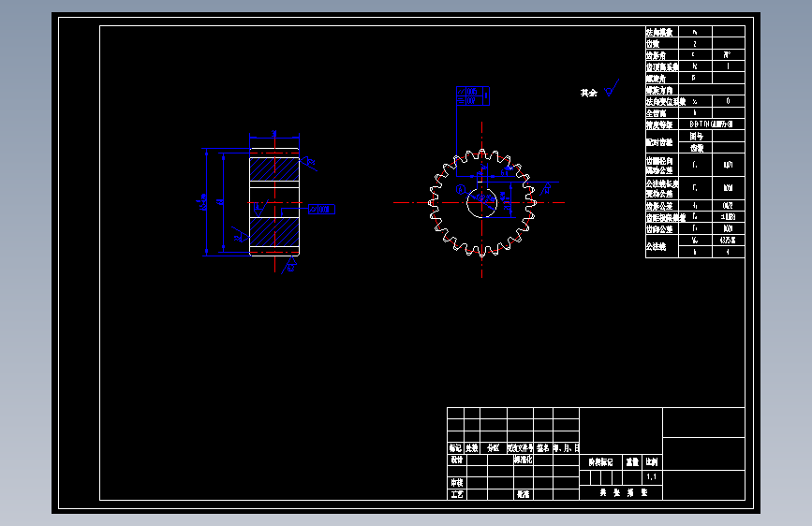Select the '年、月、日' column header

tap(566, 447)
